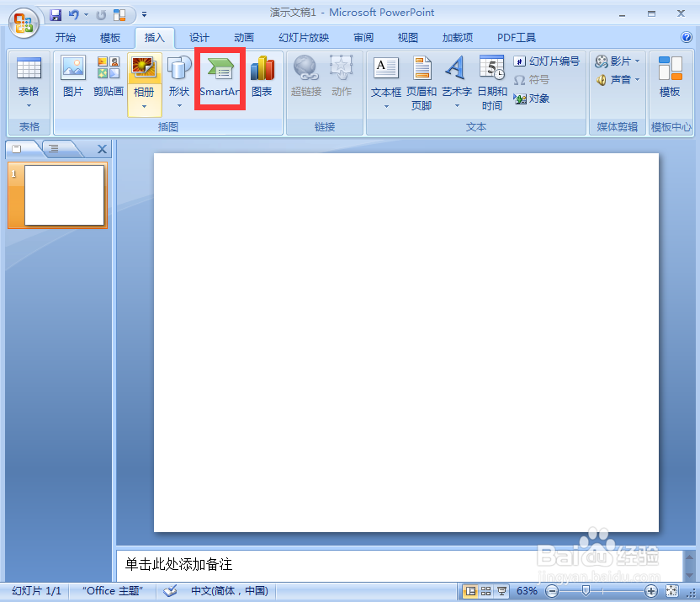Screen dimensions: 700x602
Task: Click the "Office 主题" theme indicator
Action: coord(113,591)
